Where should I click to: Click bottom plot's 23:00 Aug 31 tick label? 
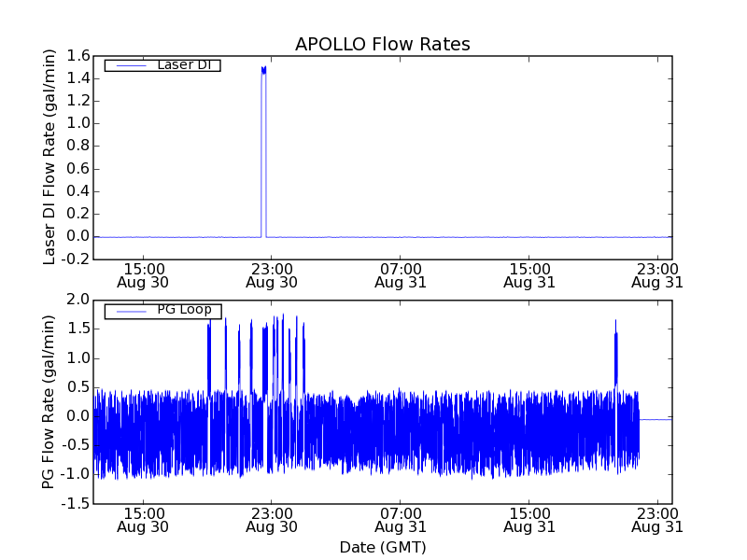pyautogui.click(x=657, y=521)
